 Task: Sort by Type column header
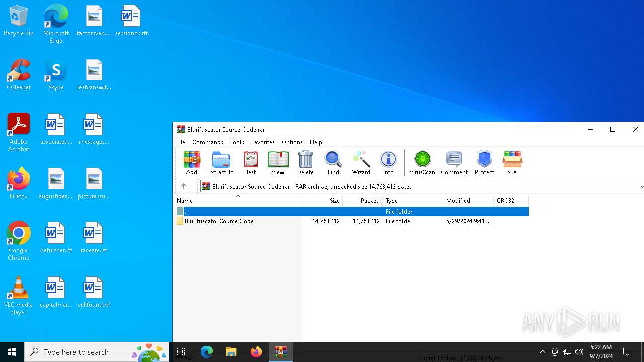pyautogui.click(x=413, y=200)
